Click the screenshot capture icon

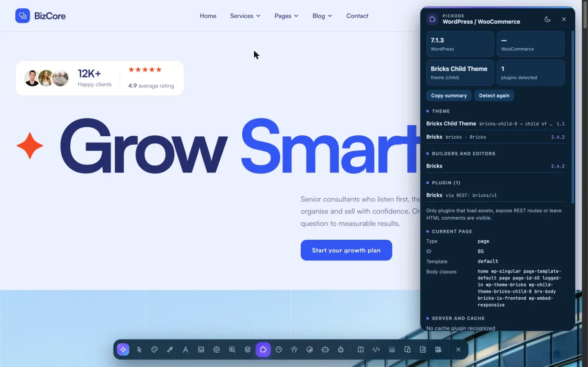[x=392, y=350]
